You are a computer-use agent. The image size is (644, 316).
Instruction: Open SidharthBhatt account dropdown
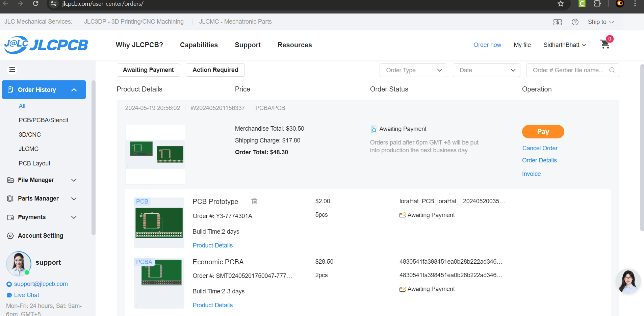(x=565, y=45)
